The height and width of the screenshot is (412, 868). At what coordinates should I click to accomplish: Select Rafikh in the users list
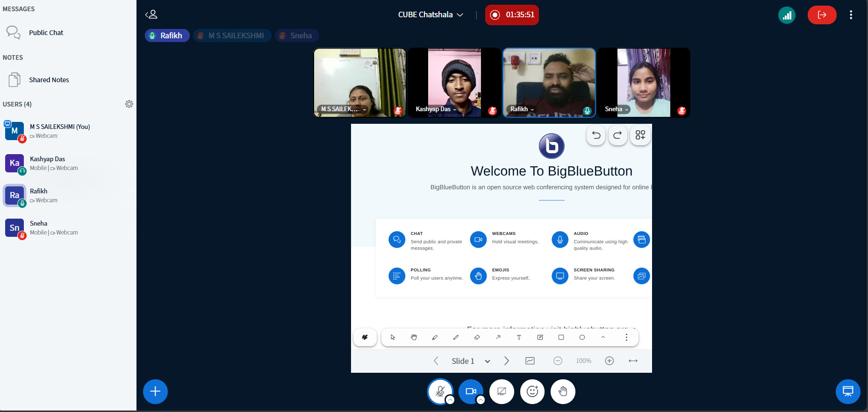pos(38,195)
